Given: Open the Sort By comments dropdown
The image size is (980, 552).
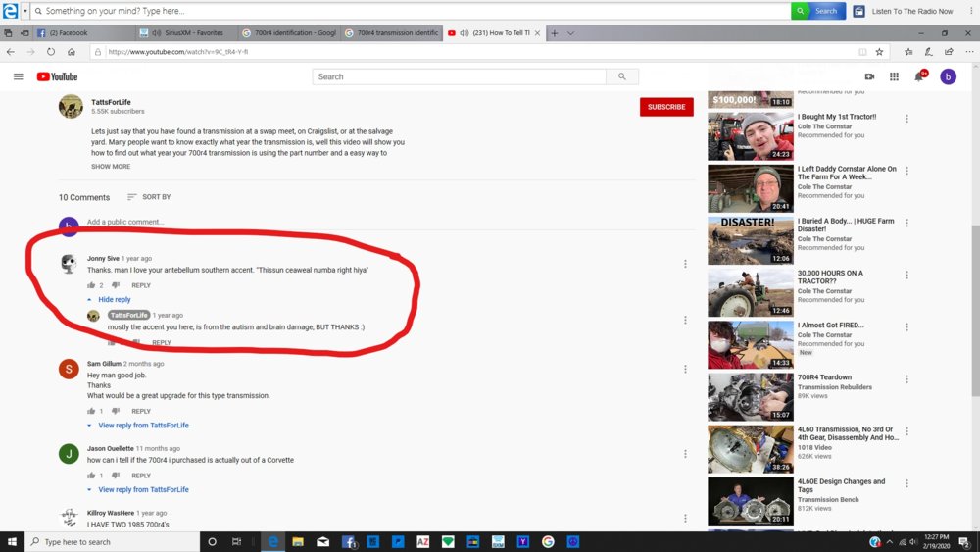Looking at the screenshot, I should click(149, 197).
